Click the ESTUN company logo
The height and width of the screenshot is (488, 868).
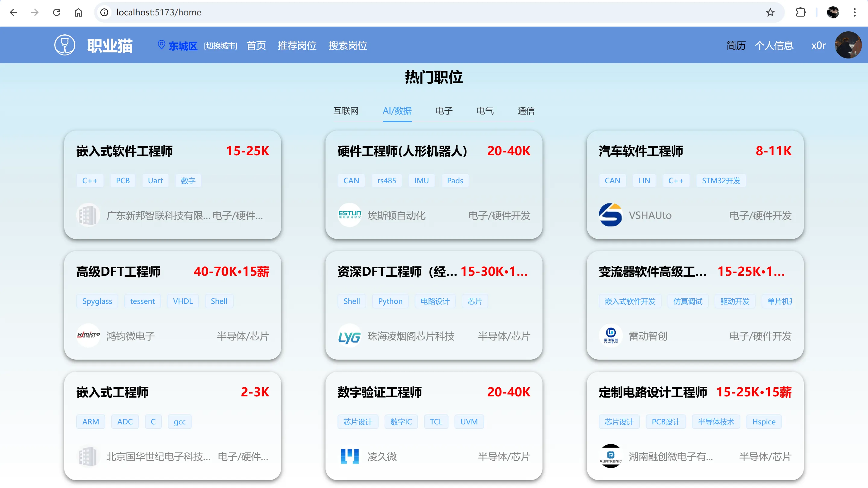point(349,215)
